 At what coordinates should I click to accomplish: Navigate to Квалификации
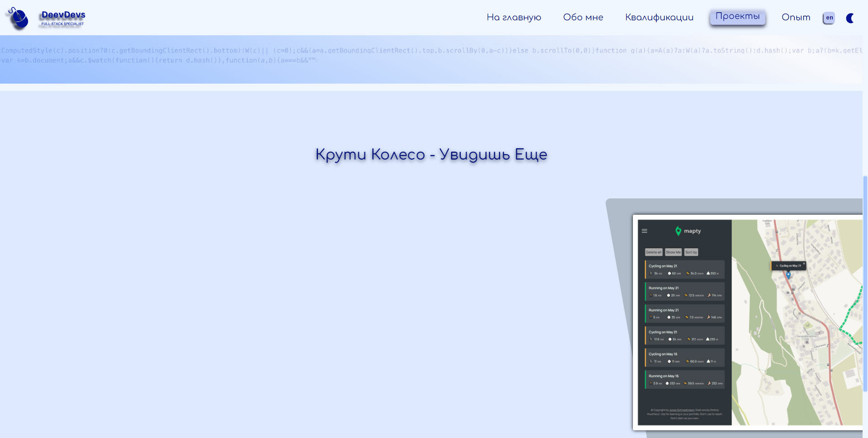coord(659,17)
